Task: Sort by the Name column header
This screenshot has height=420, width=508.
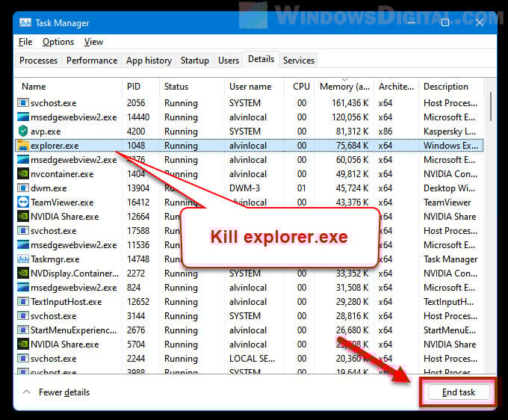Action: (69, 87)
